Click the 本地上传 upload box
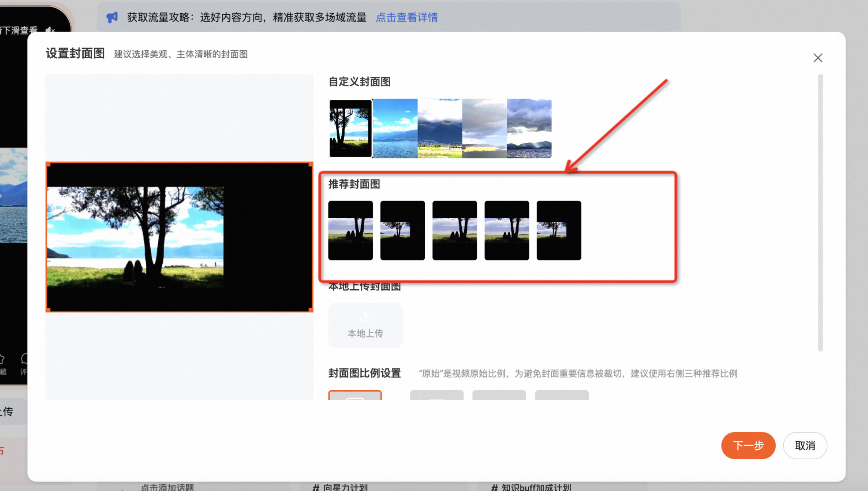Screen dimensions: 868x491 click(x=365, y=325)
